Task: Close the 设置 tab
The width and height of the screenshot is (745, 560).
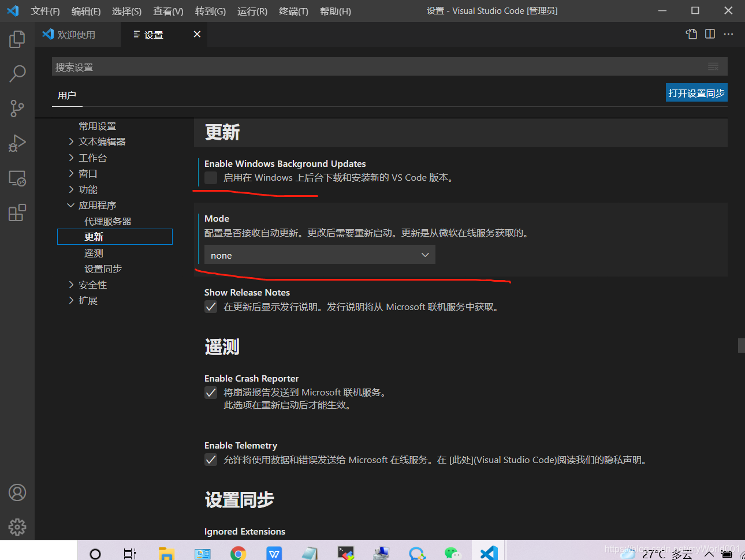Action: 197,35
